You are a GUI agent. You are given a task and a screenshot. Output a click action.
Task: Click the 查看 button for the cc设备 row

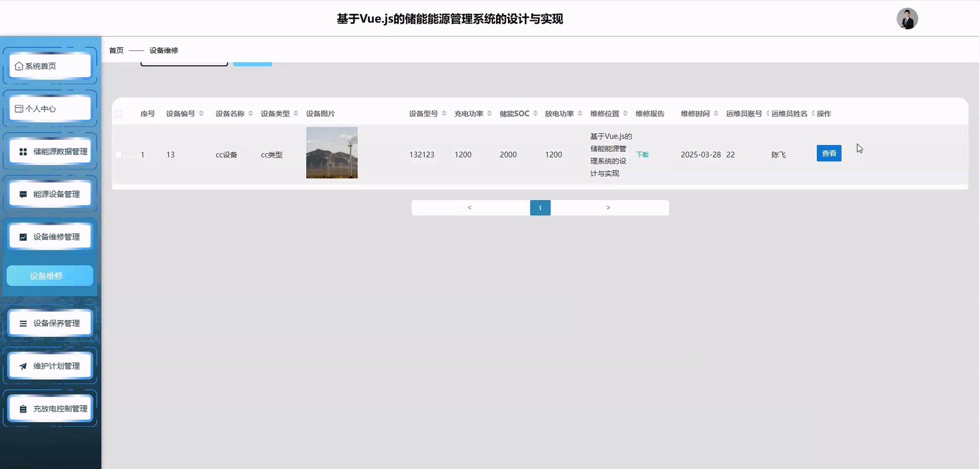(829, 153)
